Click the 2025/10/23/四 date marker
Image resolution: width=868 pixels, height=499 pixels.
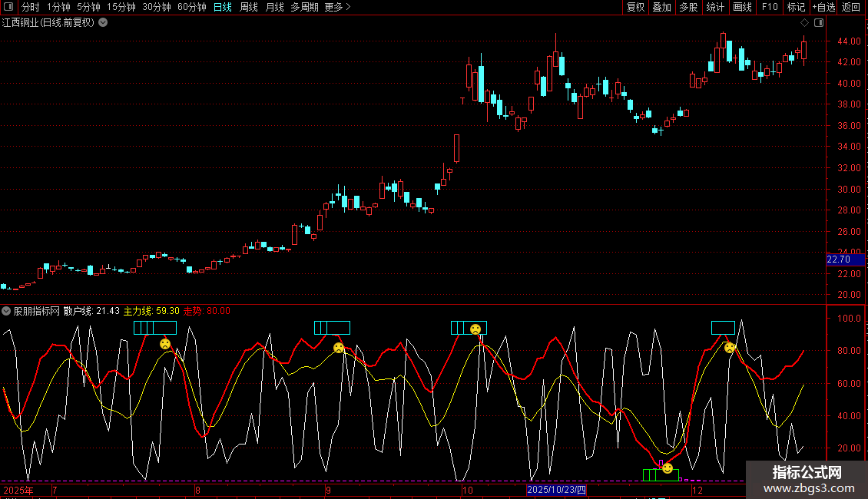556,490
